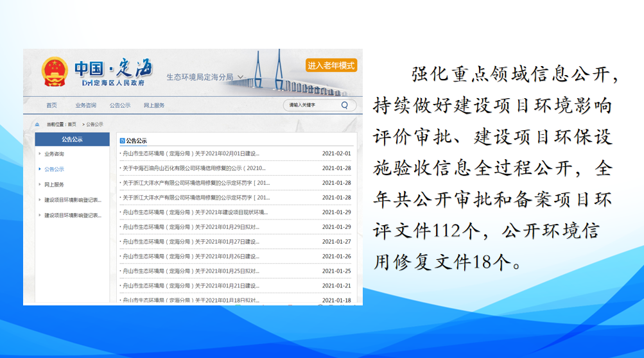This screenshot has height=358, width=644.
Task: Open the 2021年01月27日 construction notice
Action: pyautogui.click(x=191, y=242)
